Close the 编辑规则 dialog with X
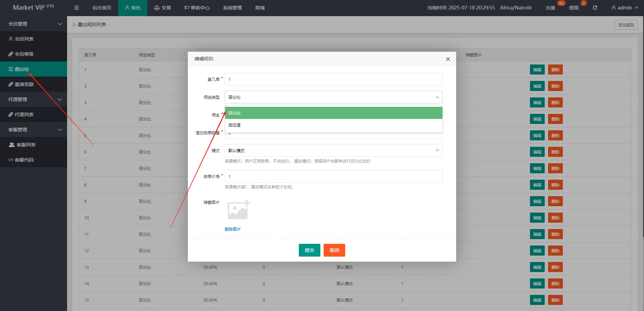The width and height of the screenshot is (644, 311). pyautogui.click(x=448, y=59)
